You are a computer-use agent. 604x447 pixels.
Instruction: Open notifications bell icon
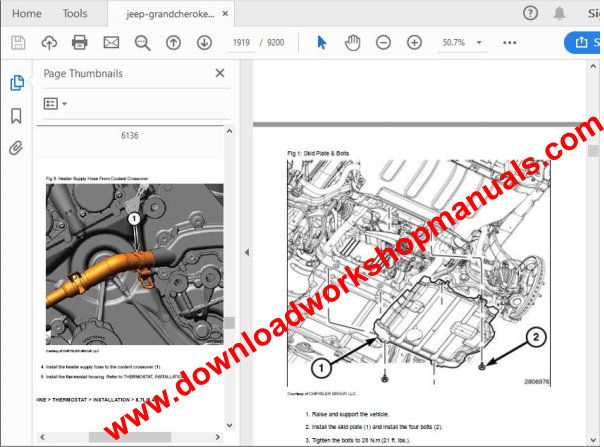pyautogui.click(x=559, y=13)
